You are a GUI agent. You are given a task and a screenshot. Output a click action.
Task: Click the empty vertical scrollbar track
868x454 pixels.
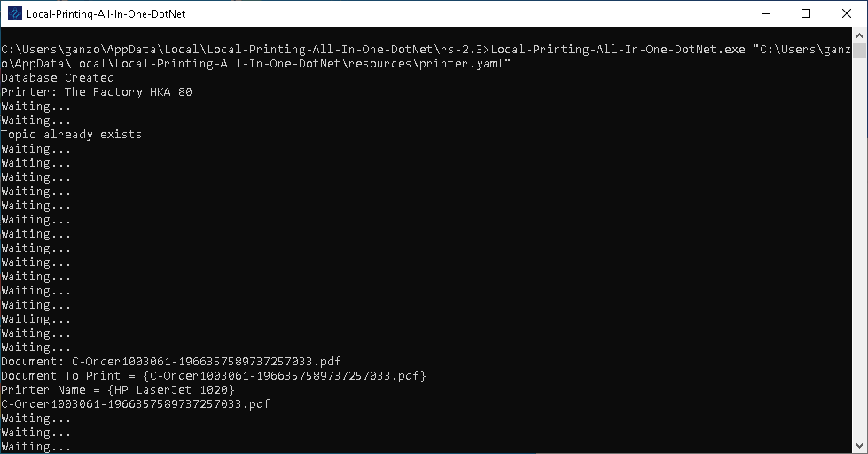coord(860,266)
